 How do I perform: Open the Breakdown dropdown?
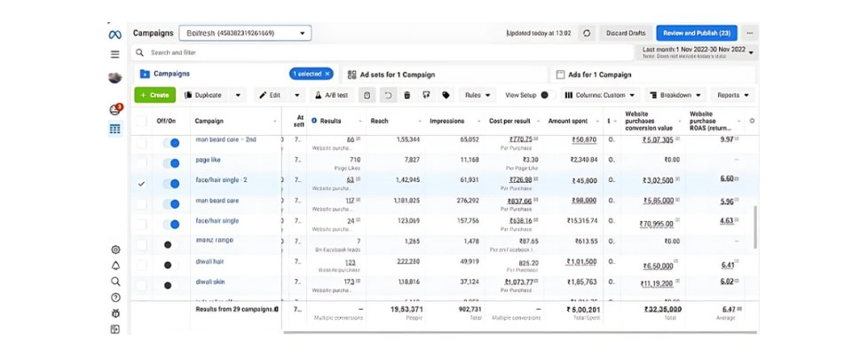click(674, 95)
